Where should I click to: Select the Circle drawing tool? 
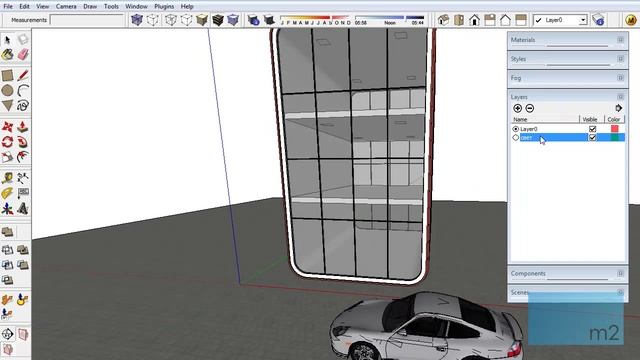(7, 90)
